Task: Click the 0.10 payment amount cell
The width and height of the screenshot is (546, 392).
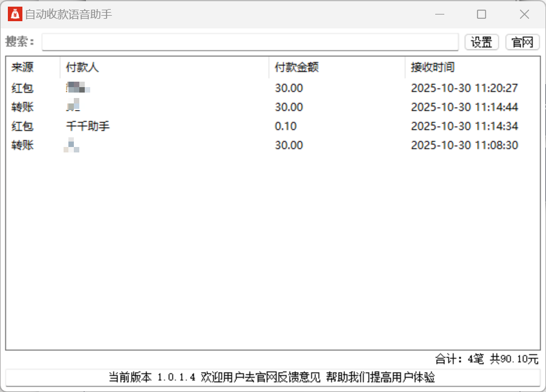Action: pyautogui.click(x=286, y=126)
